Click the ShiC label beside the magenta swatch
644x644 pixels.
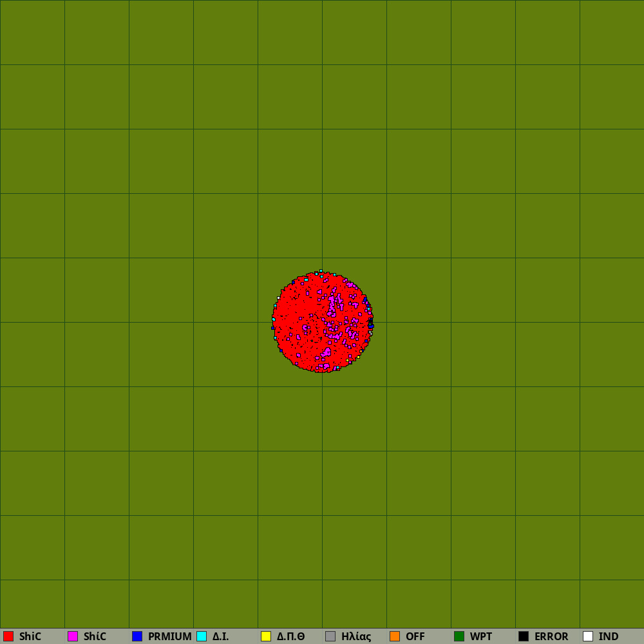coord(95,636)
